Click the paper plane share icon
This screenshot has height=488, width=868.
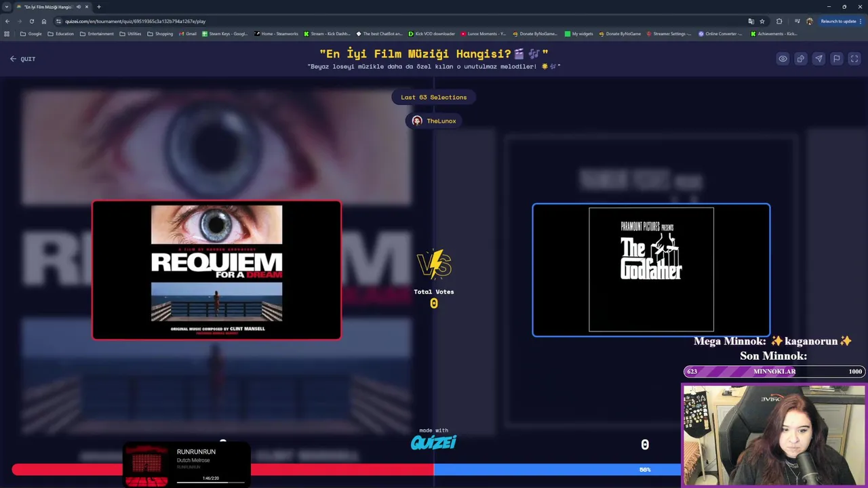click(x=818, y=59)
